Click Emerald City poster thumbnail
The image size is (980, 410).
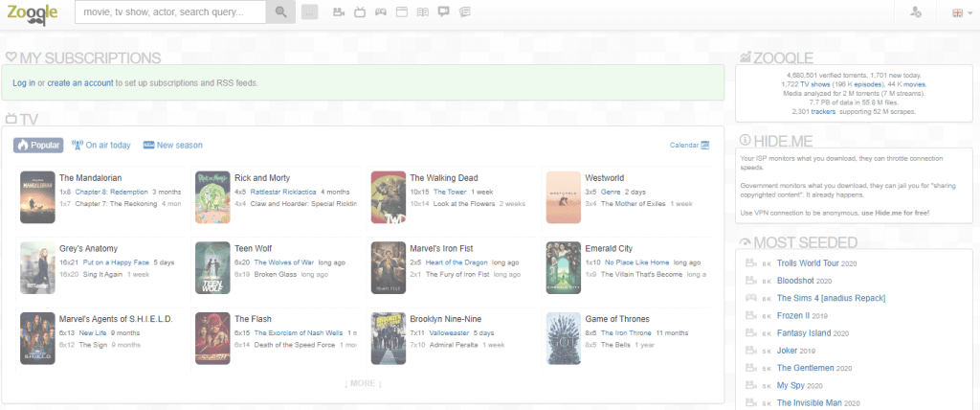(563, 268)
